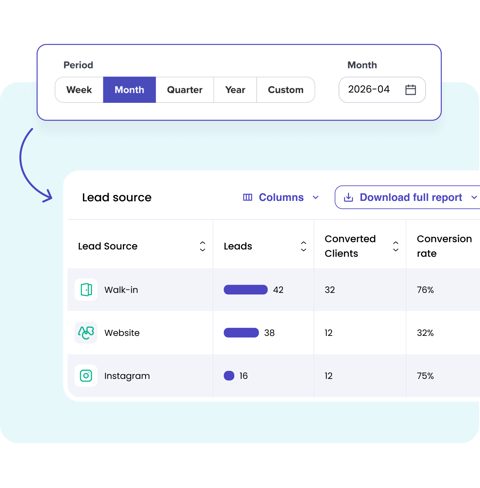Click Download full report button
The width and height of the screenshot is (480, 488).
tap(407, 197)
